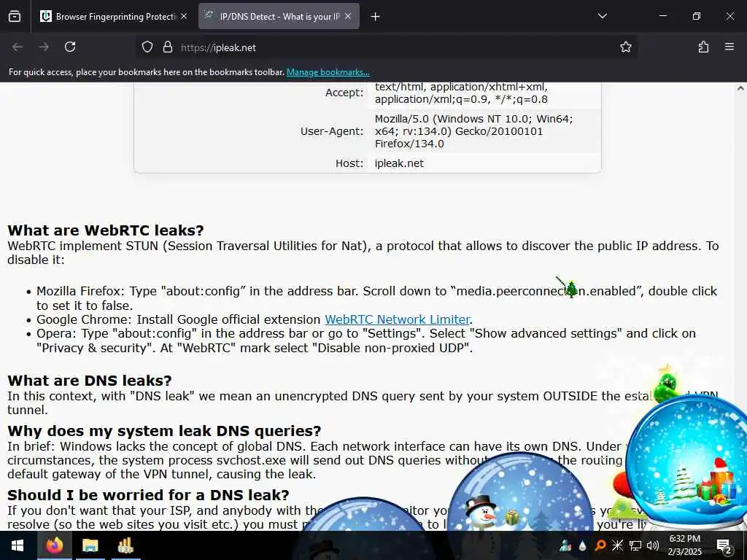Reload the current page
Screen dimensions: 747x560
tap(70, 47)
